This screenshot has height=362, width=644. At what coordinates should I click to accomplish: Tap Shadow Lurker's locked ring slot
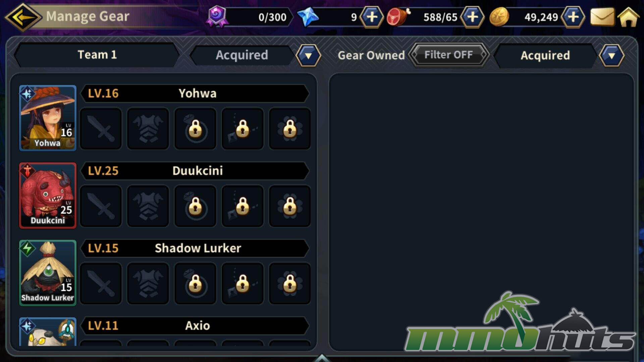195,283
